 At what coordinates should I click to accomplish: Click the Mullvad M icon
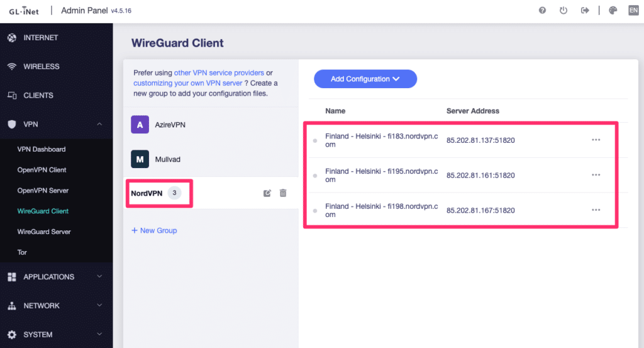point(140,159)
